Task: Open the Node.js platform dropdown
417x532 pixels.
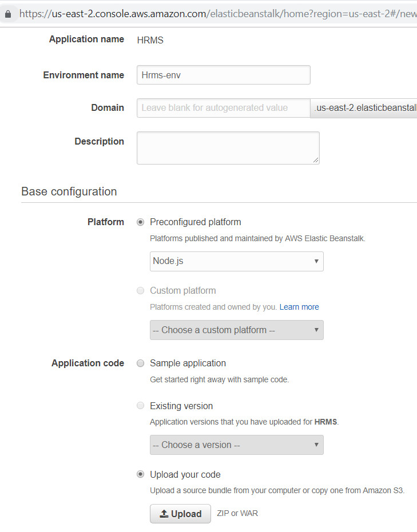Action: [x=236, y=261]
